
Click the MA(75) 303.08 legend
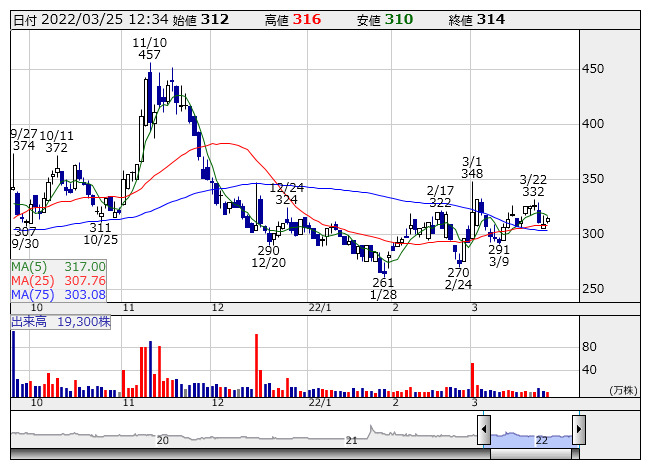click(x=58, y=294)
